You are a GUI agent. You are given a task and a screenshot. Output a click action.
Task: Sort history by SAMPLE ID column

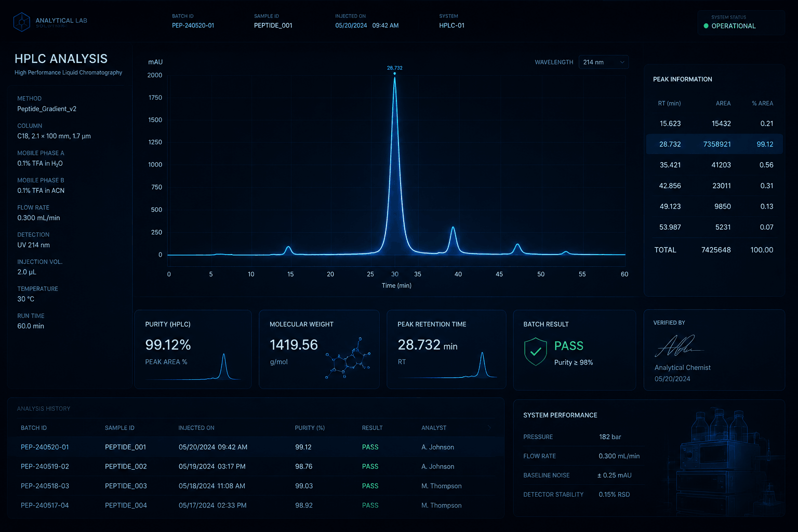[119, 428]
